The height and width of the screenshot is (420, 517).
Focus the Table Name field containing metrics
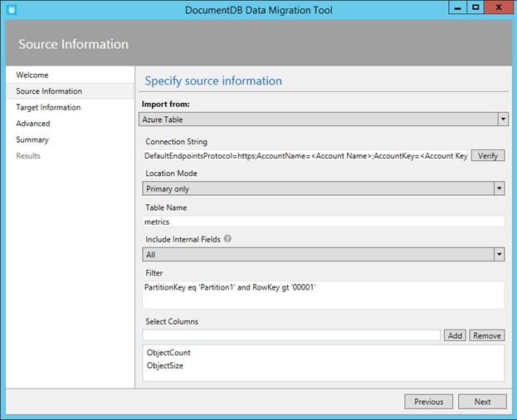coord(324,222)
